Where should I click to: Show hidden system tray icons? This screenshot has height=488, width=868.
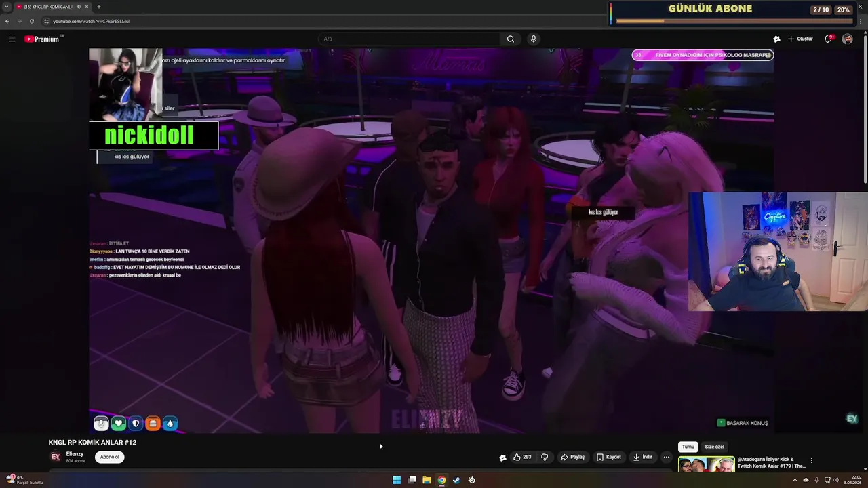(795, 480)
